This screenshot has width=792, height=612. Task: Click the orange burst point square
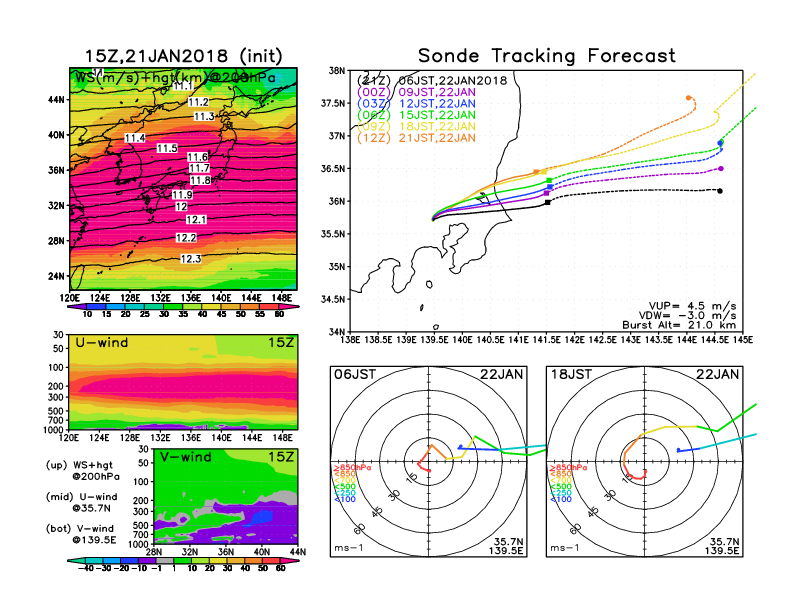[x=536, y=172]
